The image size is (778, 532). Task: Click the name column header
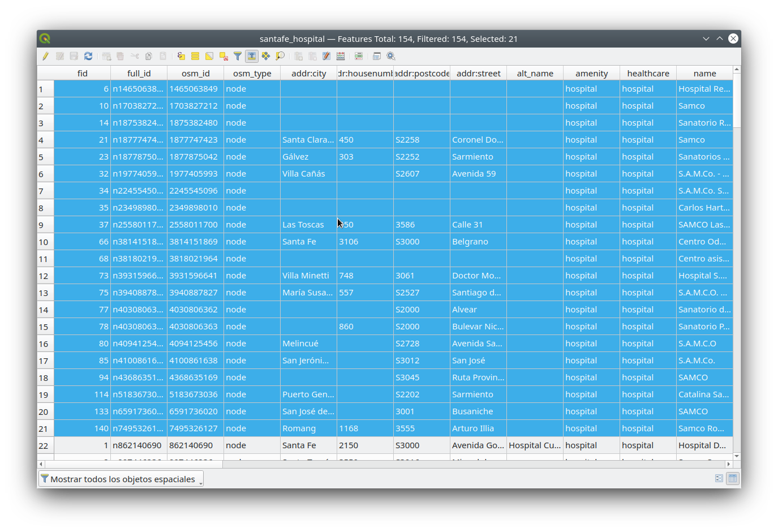705,73
